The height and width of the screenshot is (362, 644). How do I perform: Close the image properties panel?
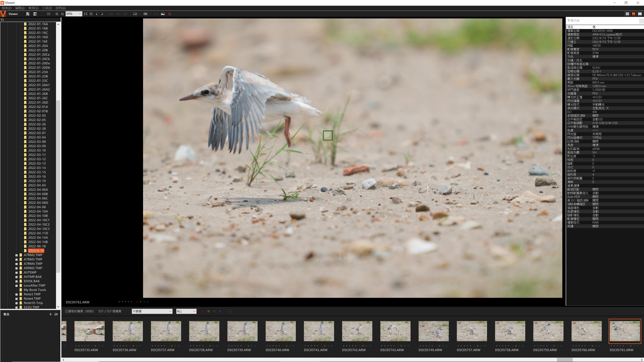[x=641, y=21]
